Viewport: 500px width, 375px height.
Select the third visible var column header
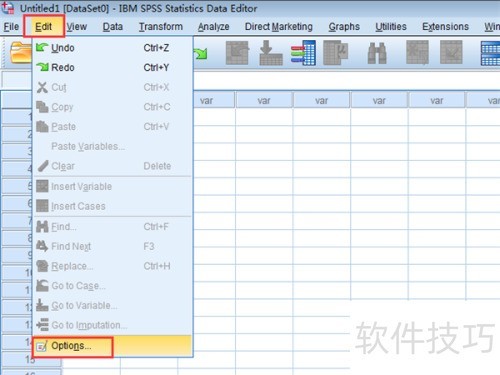pyautogui.click(x=322, y=101)
